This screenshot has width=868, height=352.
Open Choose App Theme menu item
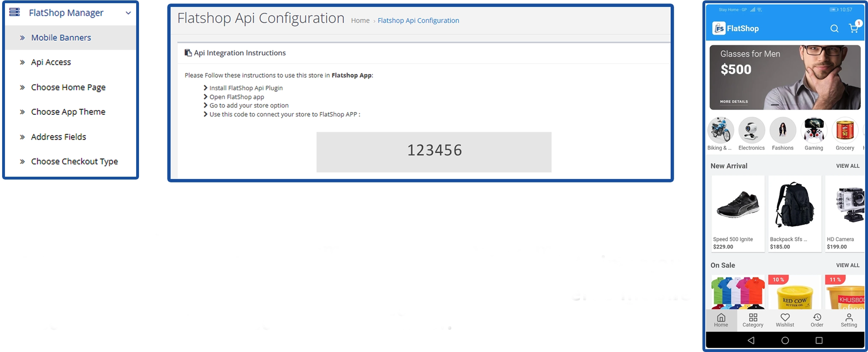[68, 112]
